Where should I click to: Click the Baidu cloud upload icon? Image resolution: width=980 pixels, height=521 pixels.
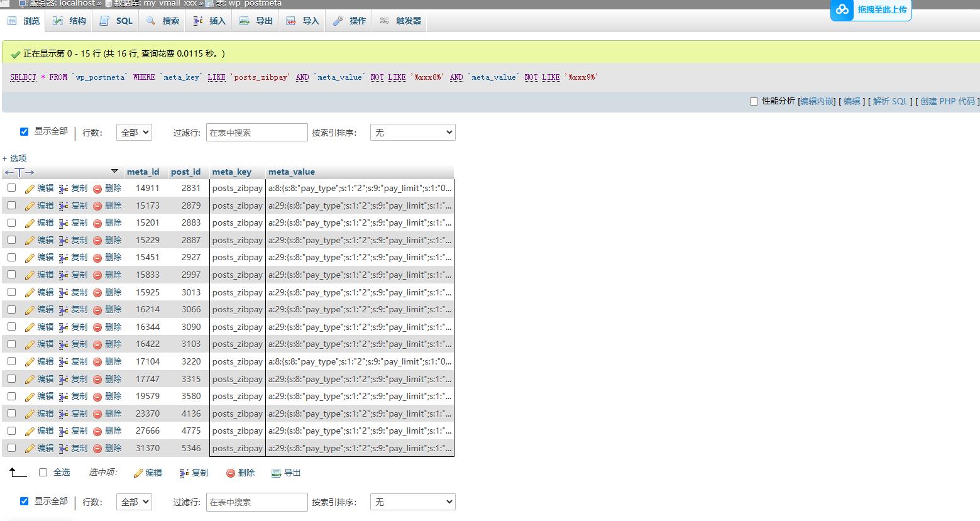tap(842, 9)
